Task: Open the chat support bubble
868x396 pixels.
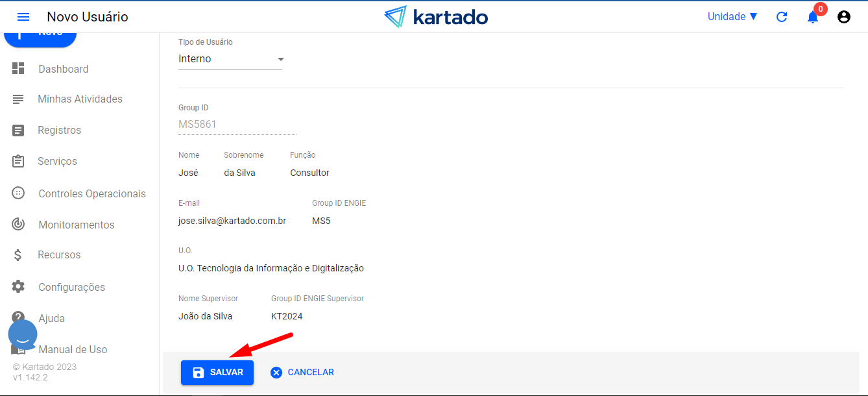Action: point(23,336)
